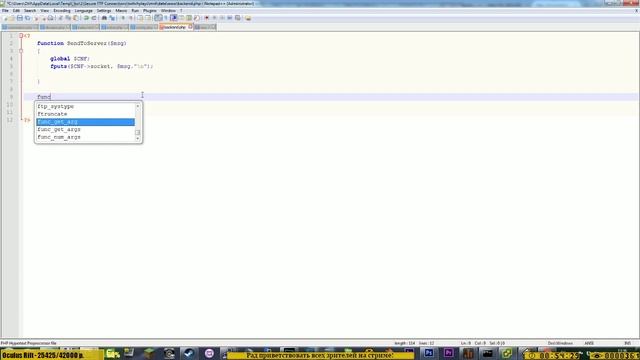Image resolution: width=640 pixels, height=360 pixels.
Task: Click the Zoom Out toolbar icon
Action: click(x=131, y=18)
